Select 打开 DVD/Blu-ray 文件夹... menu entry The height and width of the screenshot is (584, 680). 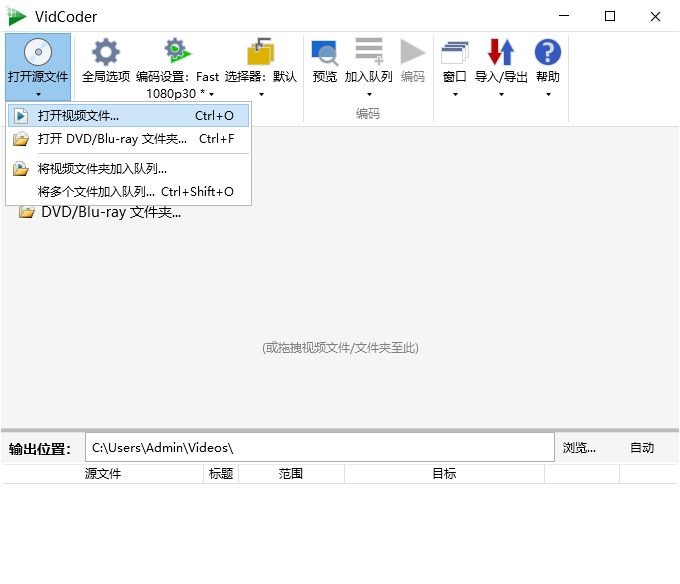pyautogui.click(x=128, y=139)
